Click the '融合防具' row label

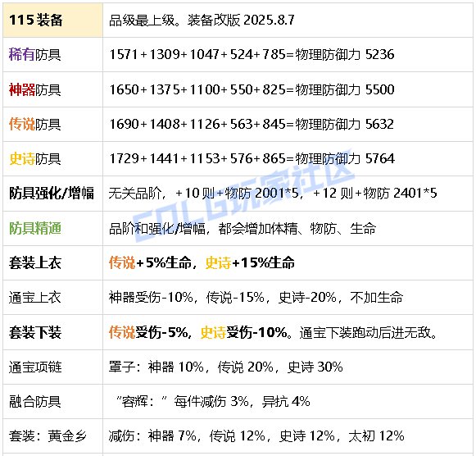(35, 402)
